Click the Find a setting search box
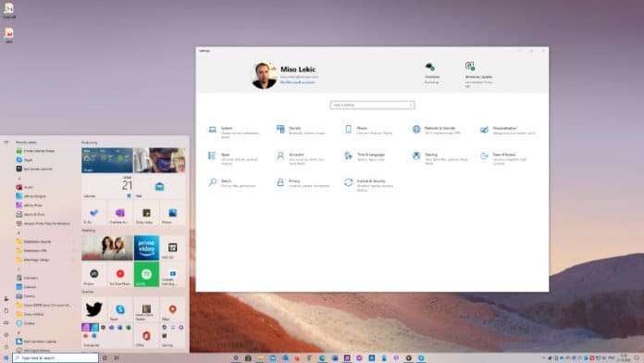The image size is (644, 363). coord(372,106)
